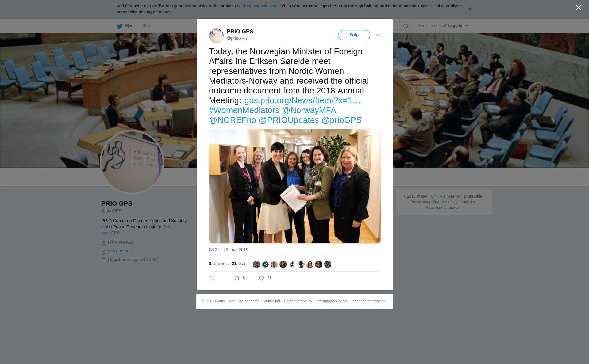Enlarge the tweet group photo

click(x=295, y=186)
